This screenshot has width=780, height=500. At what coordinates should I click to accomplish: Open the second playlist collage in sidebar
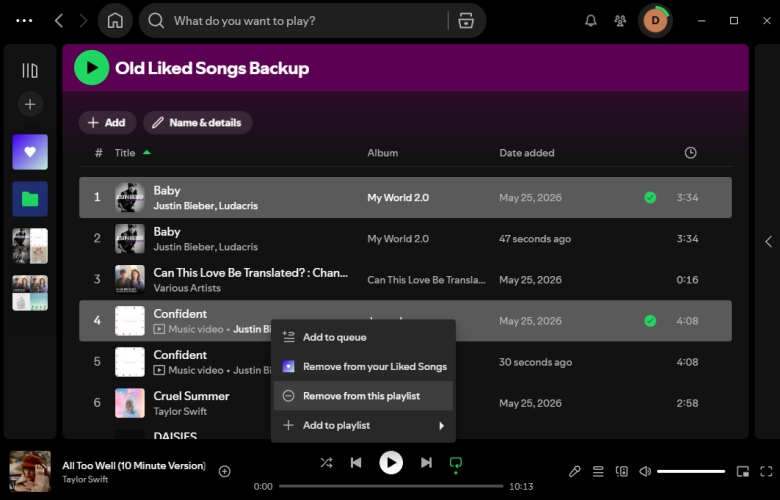[x=30, y=293]
